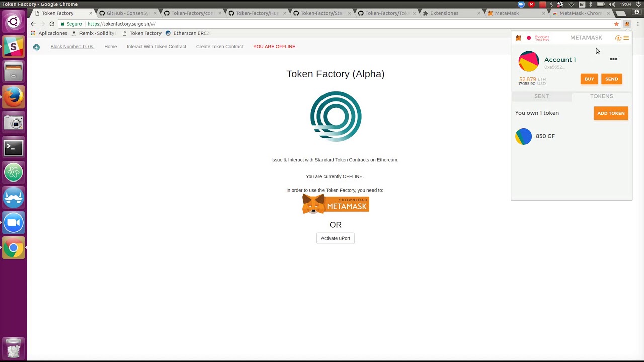Click the MetaMask fox logo in the popup header
Screen dimensions: 644x362
519,38
